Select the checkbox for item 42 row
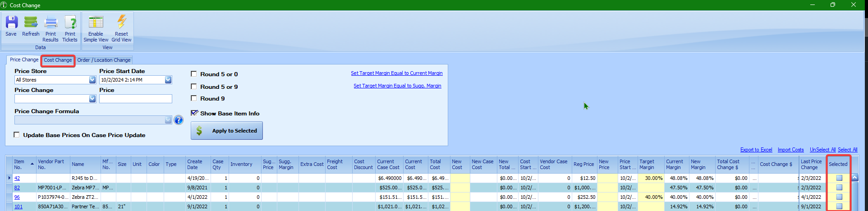Screen dimensions: 868x211 click(x=839, y=178)
